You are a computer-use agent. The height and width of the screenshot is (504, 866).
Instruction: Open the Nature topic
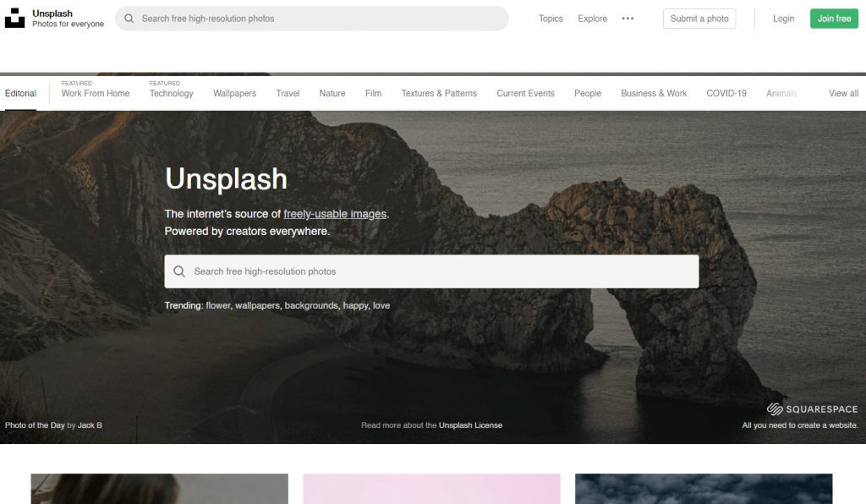coord(332,93)
